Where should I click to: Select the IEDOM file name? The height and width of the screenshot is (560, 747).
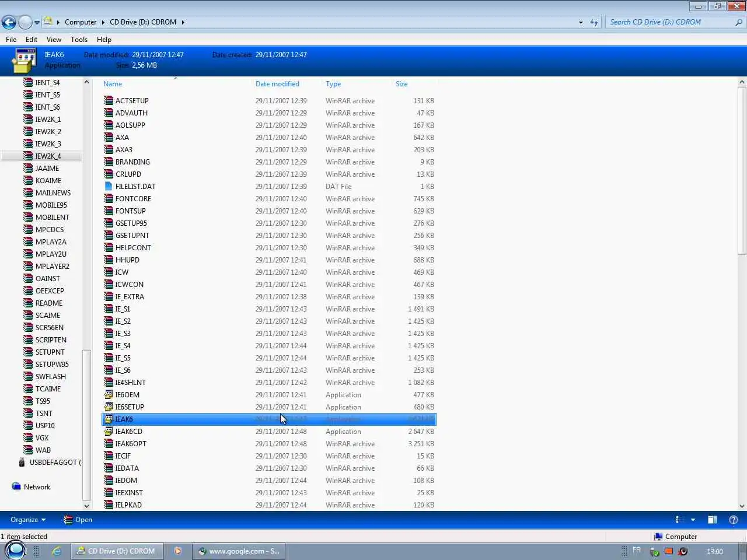click(x=126, y=480)
